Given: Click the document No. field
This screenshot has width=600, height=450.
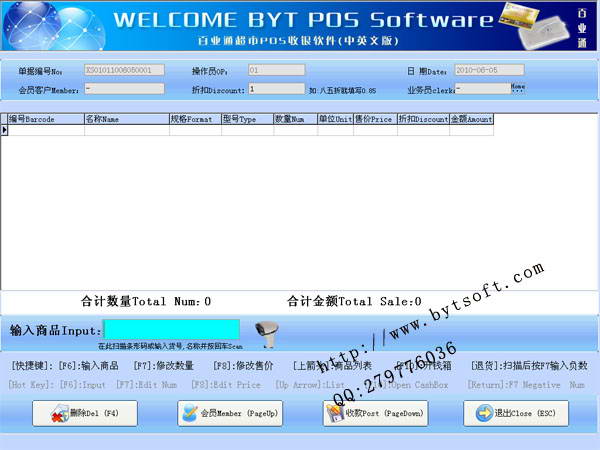Looking at the screenshot, I should click(x=124, y=70).
